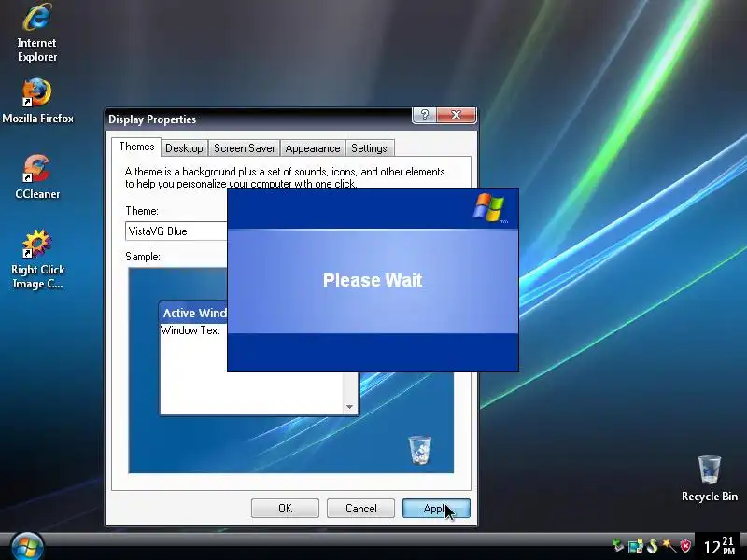Open the Screen Saver tab
Image resolution: width=747 pixels, height=560 pixels.
[x=244, y=148]
